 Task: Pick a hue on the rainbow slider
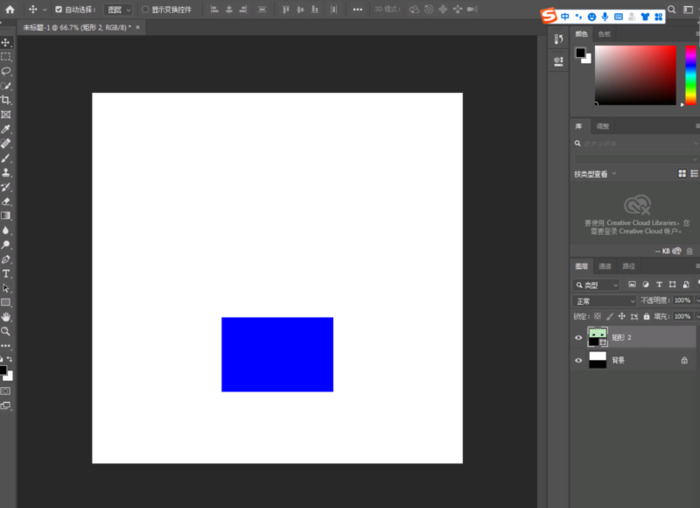point(690,75)
